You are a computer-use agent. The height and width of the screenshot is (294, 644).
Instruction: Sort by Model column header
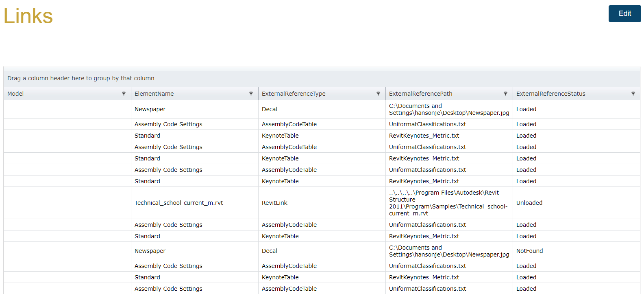(x=15, y=94)
